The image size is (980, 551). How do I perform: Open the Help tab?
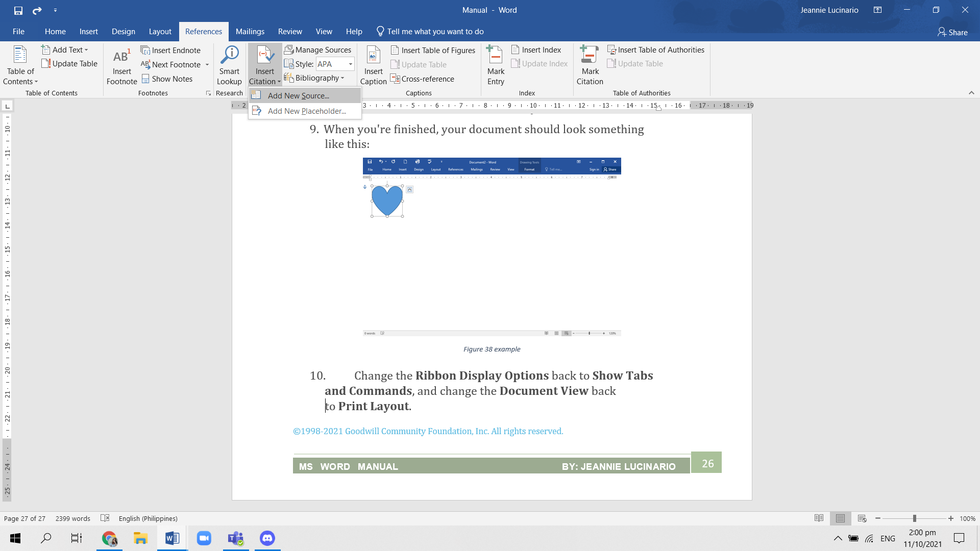[x=354, y=32]
